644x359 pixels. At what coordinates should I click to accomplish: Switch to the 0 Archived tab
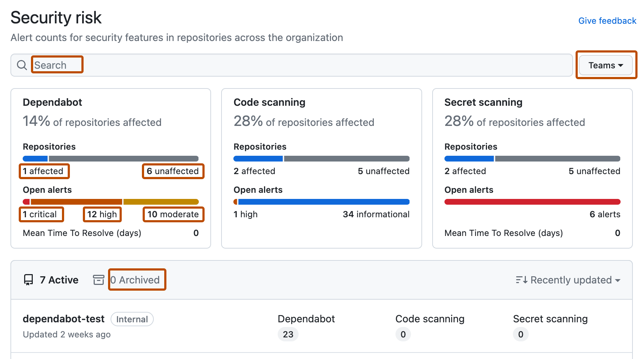(x=135, y=280)
